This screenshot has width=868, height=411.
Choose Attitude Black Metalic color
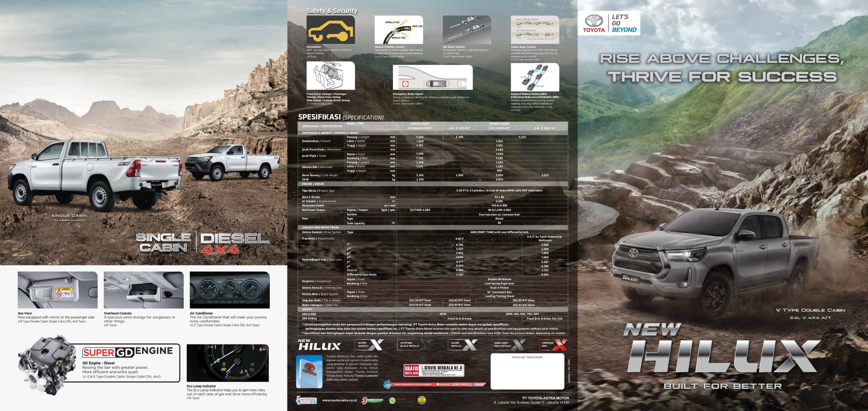pyautogui.click(x=415, y=345)
